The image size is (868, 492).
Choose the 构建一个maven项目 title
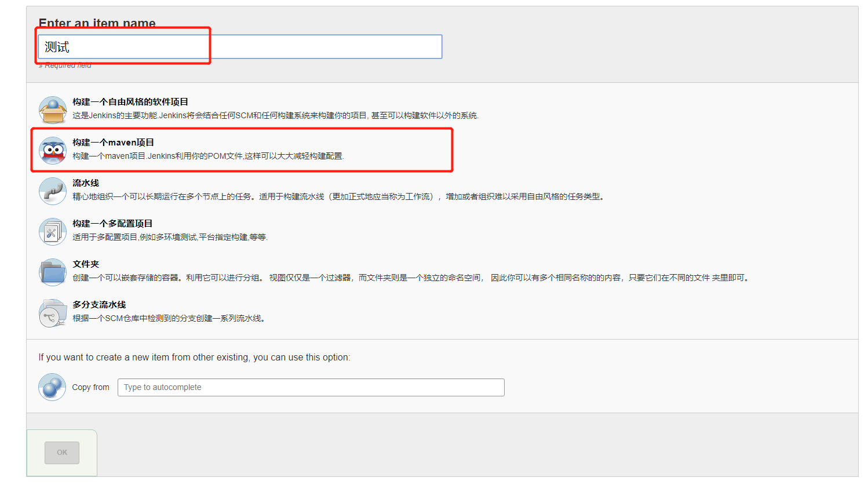pos(114,143)
